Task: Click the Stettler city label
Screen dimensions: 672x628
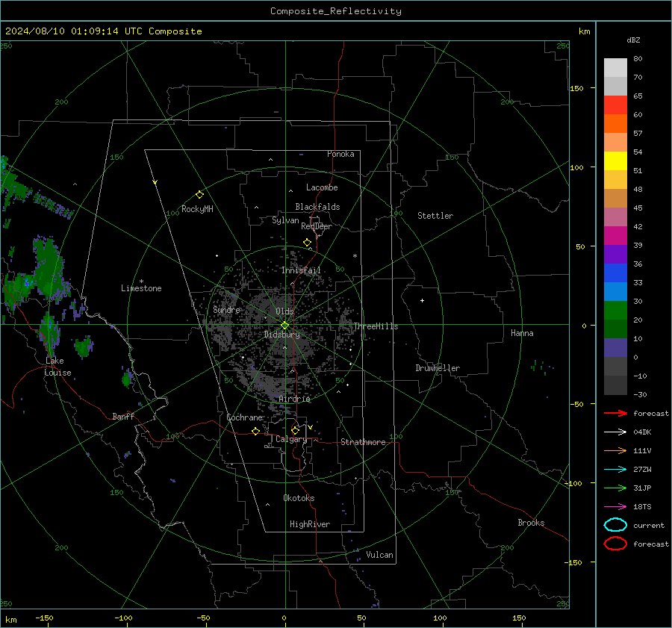Action: point(435,216)
